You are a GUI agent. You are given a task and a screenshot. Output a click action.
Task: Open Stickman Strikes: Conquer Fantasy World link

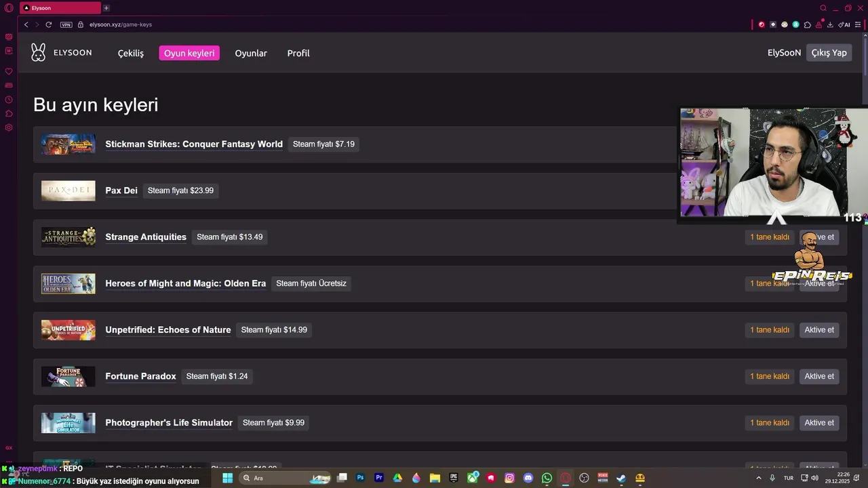194,144
